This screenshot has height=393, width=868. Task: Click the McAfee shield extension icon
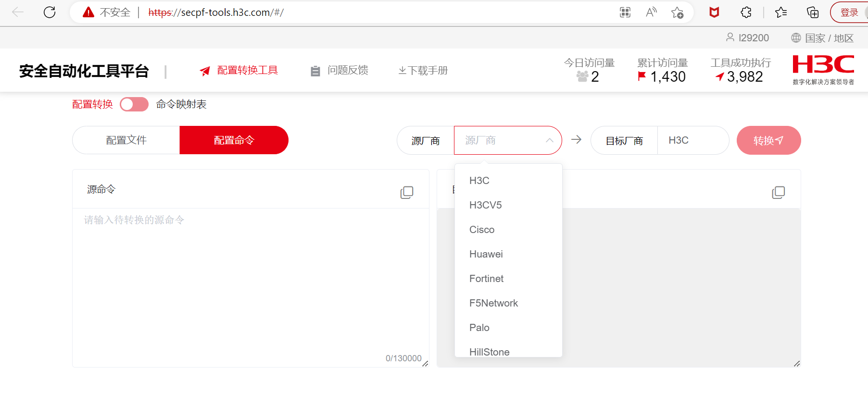pos(714,12)
